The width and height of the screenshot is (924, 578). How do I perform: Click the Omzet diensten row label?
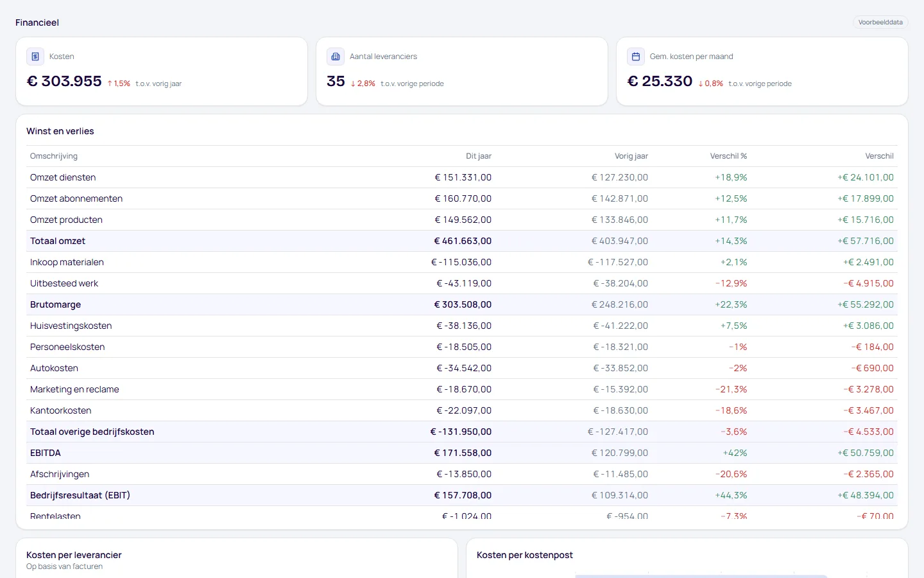point(63,177)
